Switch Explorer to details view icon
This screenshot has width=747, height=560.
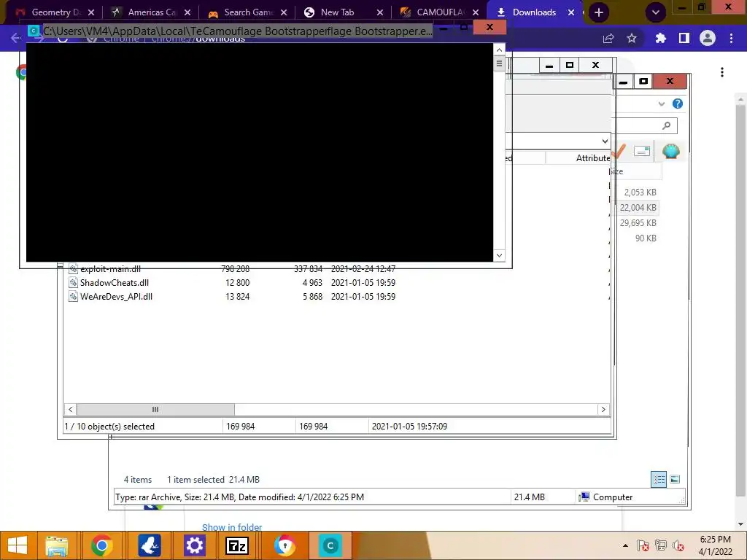click(x=659, y=479)
